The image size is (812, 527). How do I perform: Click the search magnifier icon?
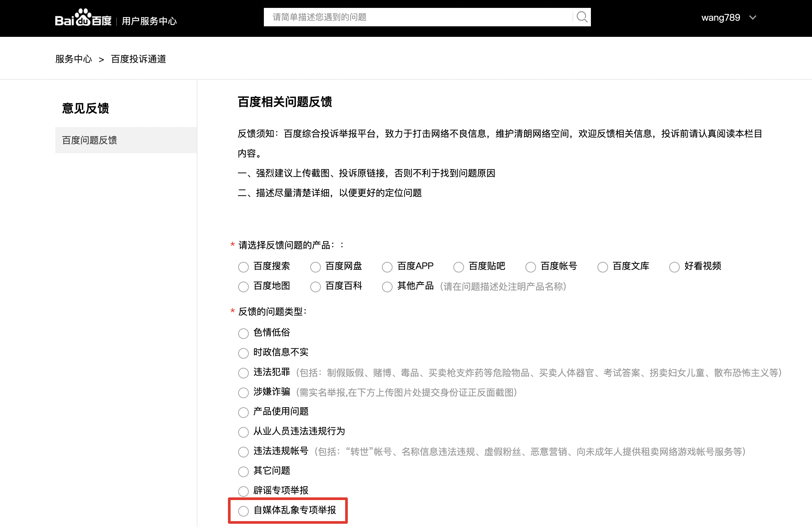pyautogui.click(x=582, y=17)
